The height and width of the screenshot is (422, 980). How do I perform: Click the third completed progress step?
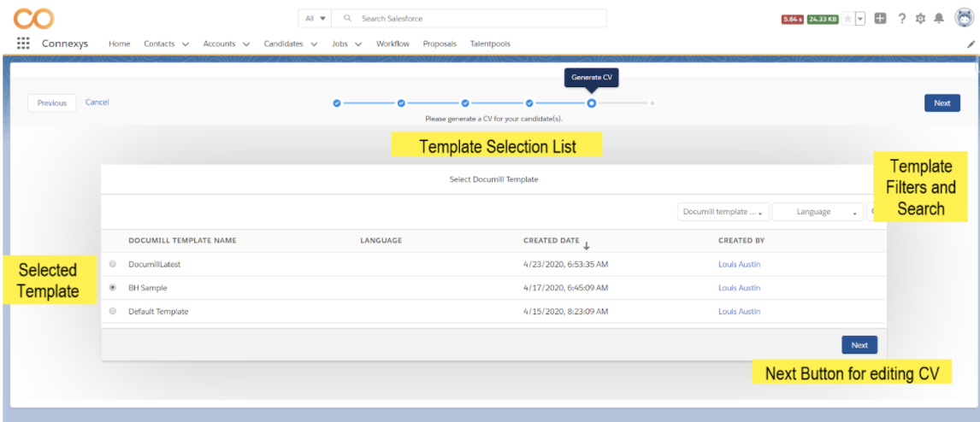465,103
